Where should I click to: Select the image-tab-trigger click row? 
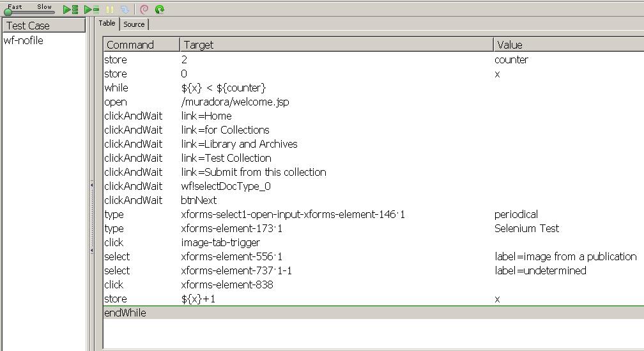click(373, 242)
